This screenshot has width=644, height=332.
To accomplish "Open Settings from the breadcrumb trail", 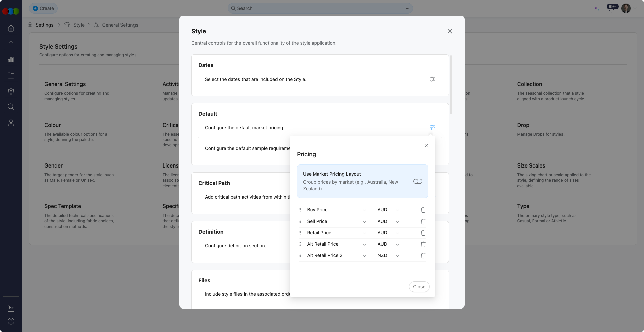I will [44, 25].
